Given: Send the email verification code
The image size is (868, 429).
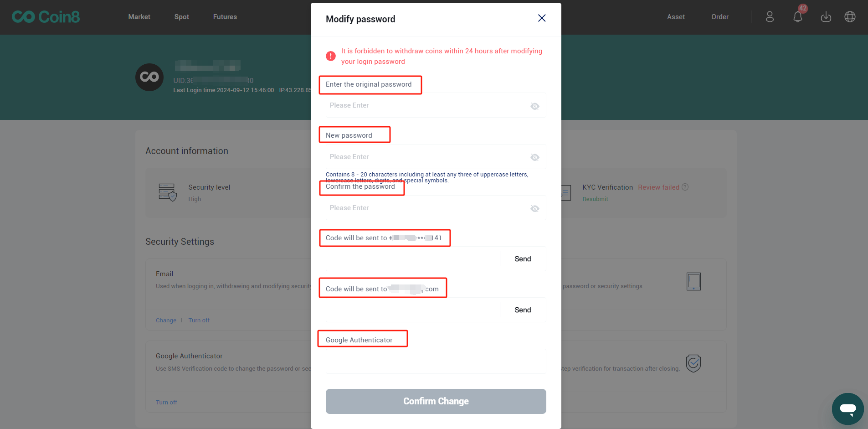Looking at the screenshot, I should 523,310.
